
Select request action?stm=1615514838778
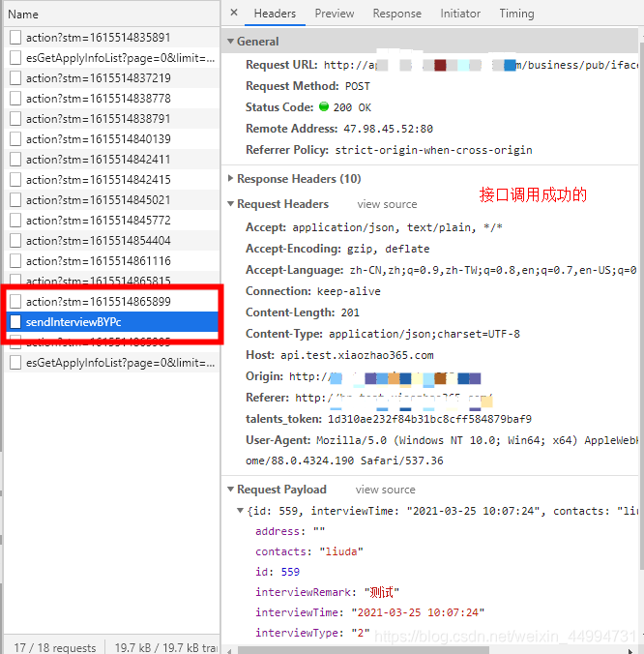112,99
